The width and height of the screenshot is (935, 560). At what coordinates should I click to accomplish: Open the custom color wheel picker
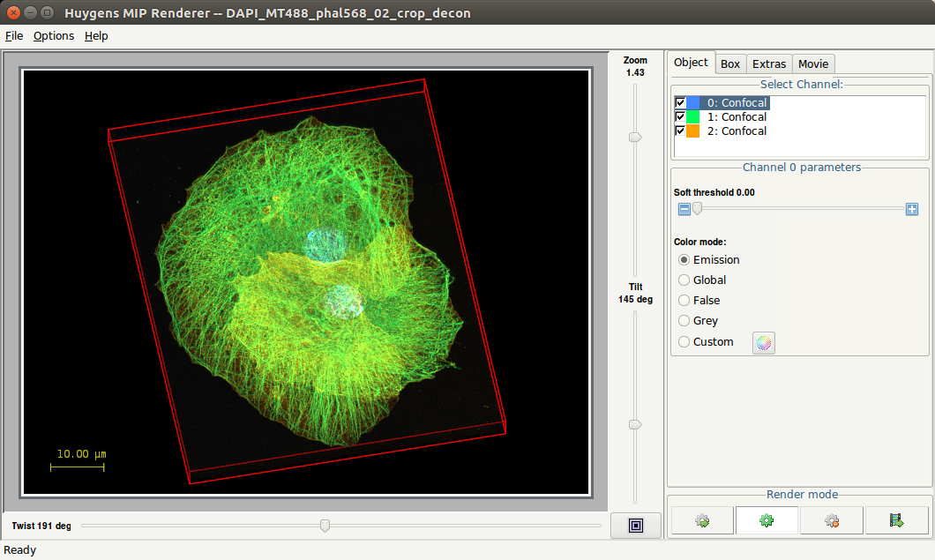click(764, 343)
